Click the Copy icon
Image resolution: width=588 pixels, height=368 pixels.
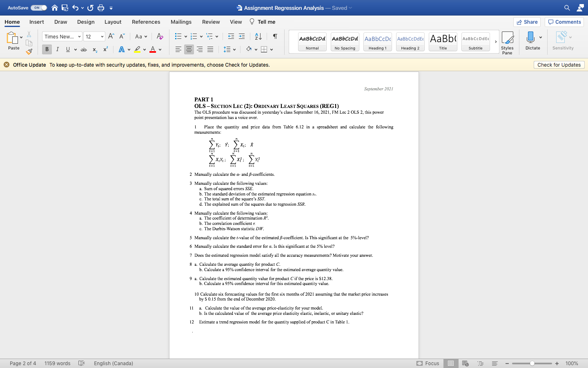(29, 43)
